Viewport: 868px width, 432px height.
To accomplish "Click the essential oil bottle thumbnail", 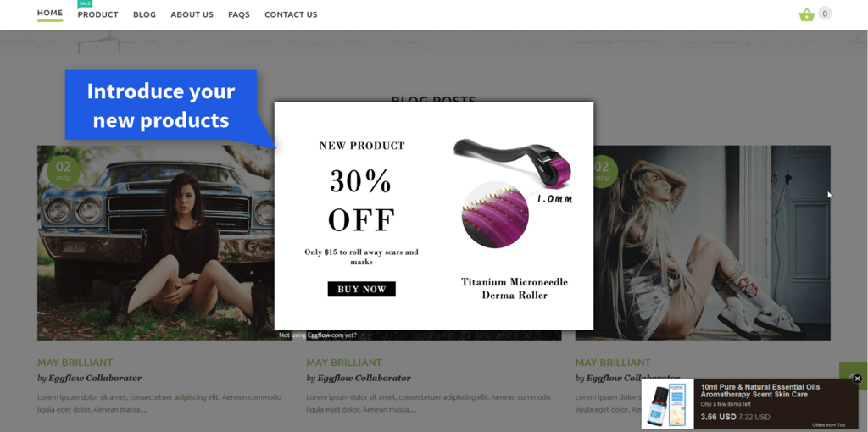I will 668,404.
